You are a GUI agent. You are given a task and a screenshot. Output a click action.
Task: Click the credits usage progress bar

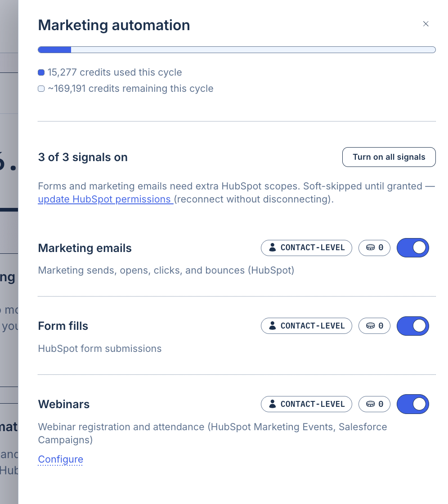(x=237, y=49)
